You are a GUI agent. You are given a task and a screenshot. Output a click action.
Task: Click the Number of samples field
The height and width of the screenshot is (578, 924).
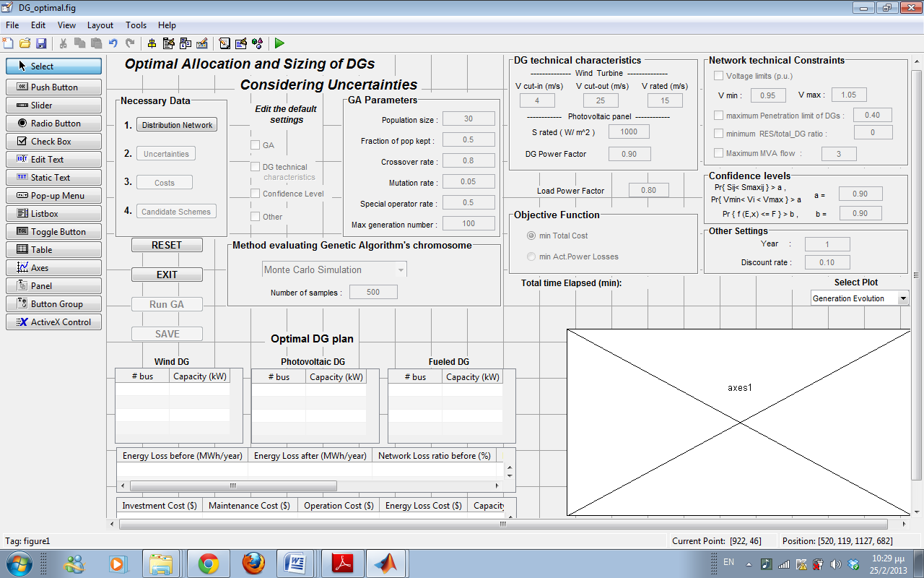pos(373,293)
